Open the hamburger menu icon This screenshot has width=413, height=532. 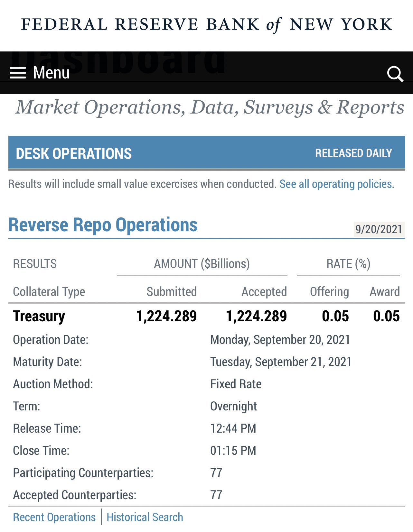(x=18, y=73)
